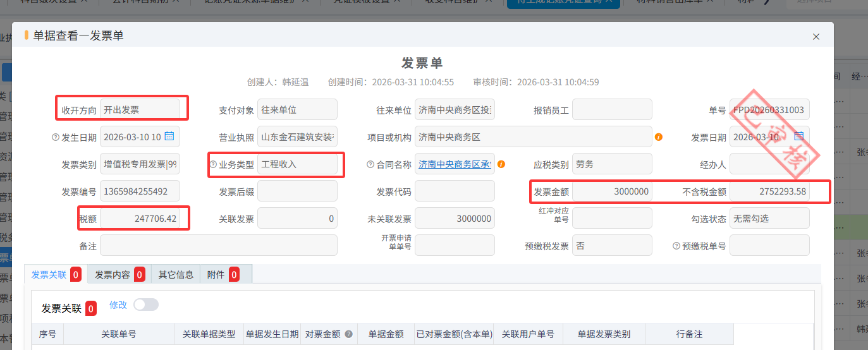Click help icon beside 预缴税单号 label

676,246
